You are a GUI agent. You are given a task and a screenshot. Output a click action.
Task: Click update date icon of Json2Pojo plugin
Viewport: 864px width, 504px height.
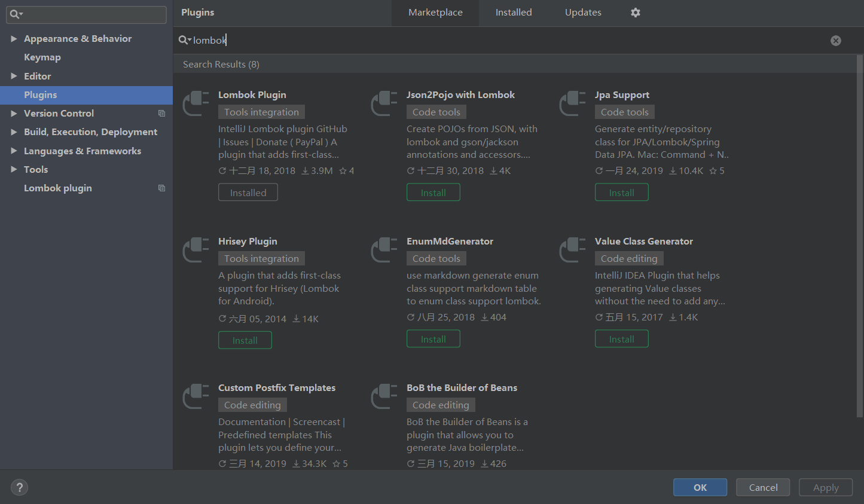click(411, 171)
